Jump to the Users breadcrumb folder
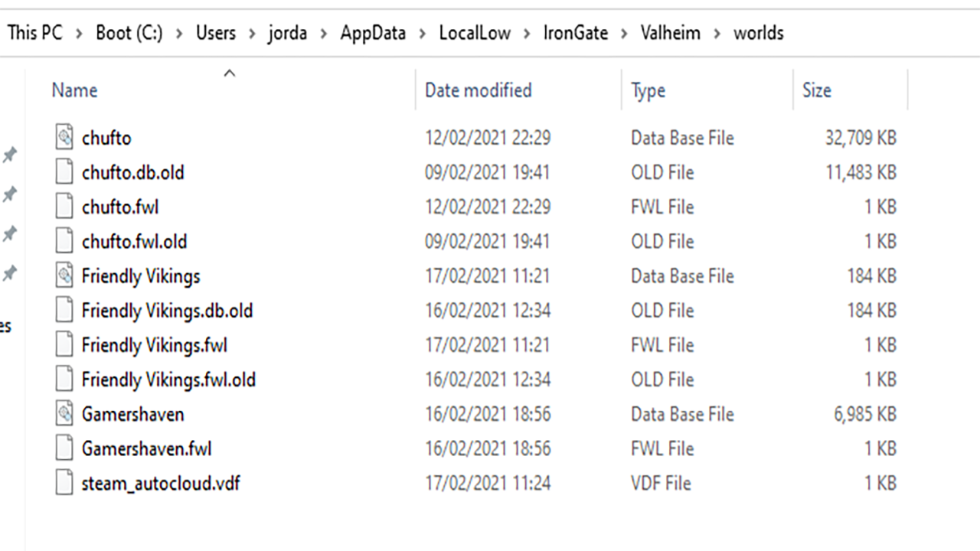 216,33
